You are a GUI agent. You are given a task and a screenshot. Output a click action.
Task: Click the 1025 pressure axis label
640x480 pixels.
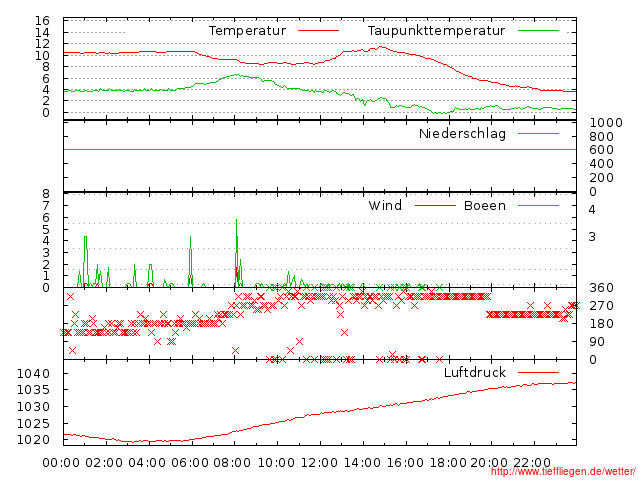[x=33, y=423]
